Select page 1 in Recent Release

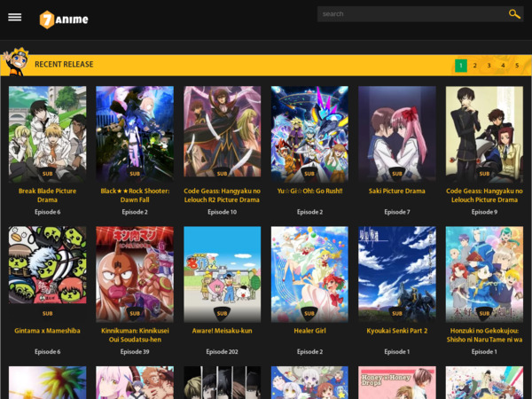(x=461, y=66)
